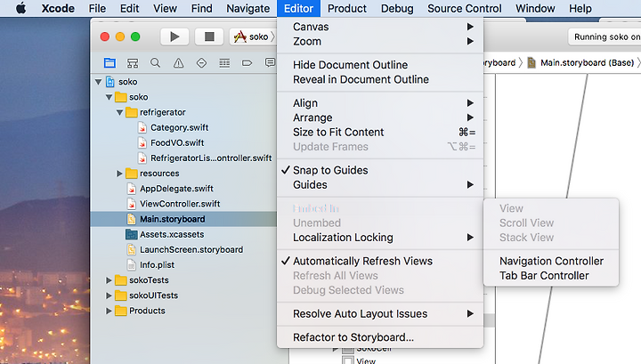The width and height of the screenshot is (641, 364).
Task: Collapse the soko folder disclosure triangle
Action: (x=110, y=97)
